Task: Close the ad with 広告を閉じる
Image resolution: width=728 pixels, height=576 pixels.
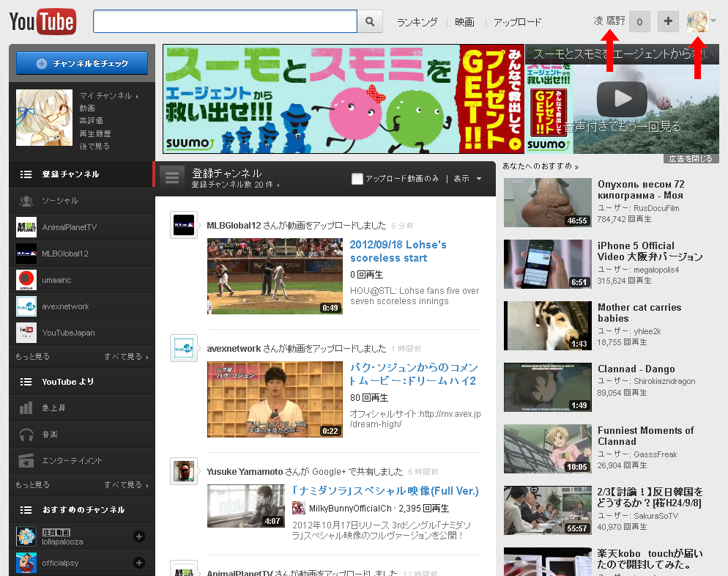Action: tap(691, 158)
